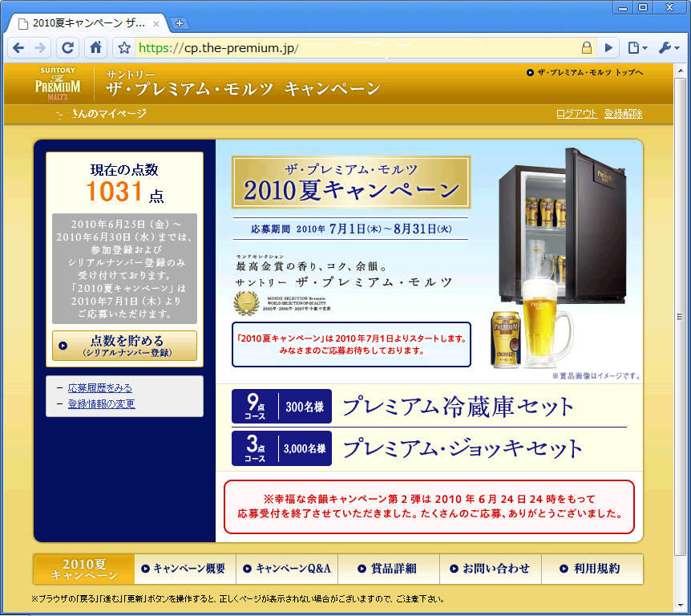Click the refrigerator prize image
Screen dimensions: 691x616
562,225
